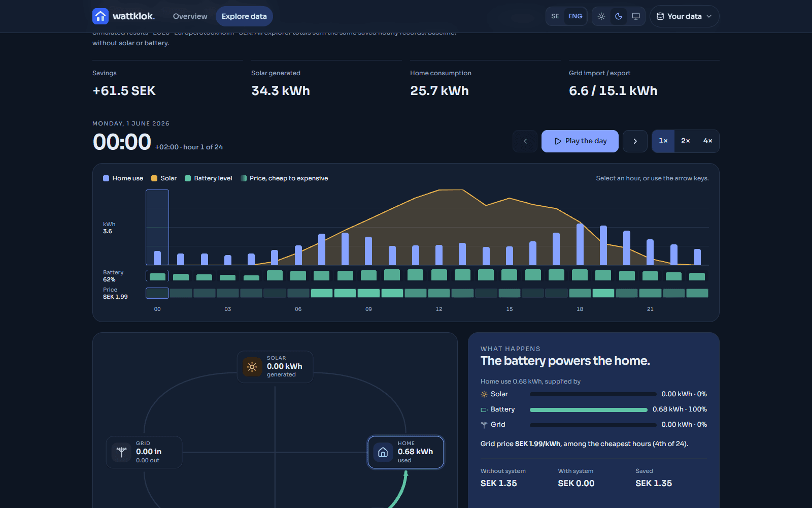Click the 34.3 kWh solar generated value
The image size is (812, 508).
(281, 91)
